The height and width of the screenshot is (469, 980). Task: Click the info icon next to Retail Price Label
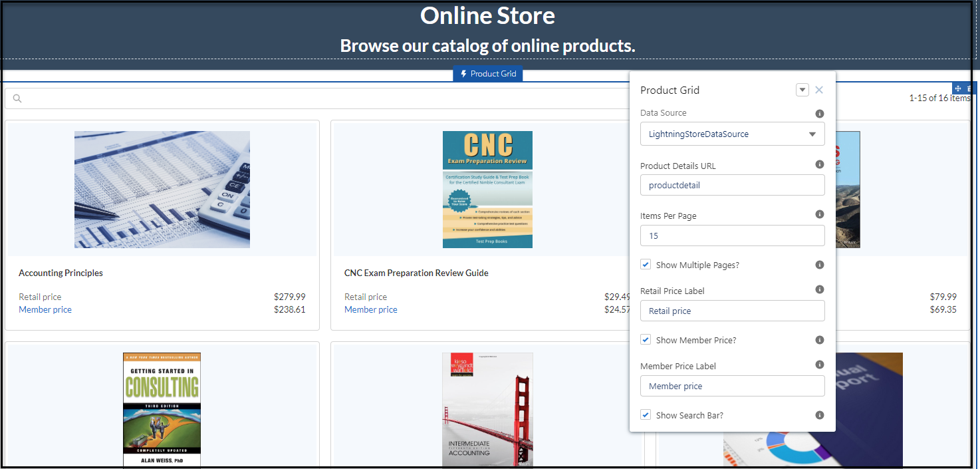(x=819, y=289)
